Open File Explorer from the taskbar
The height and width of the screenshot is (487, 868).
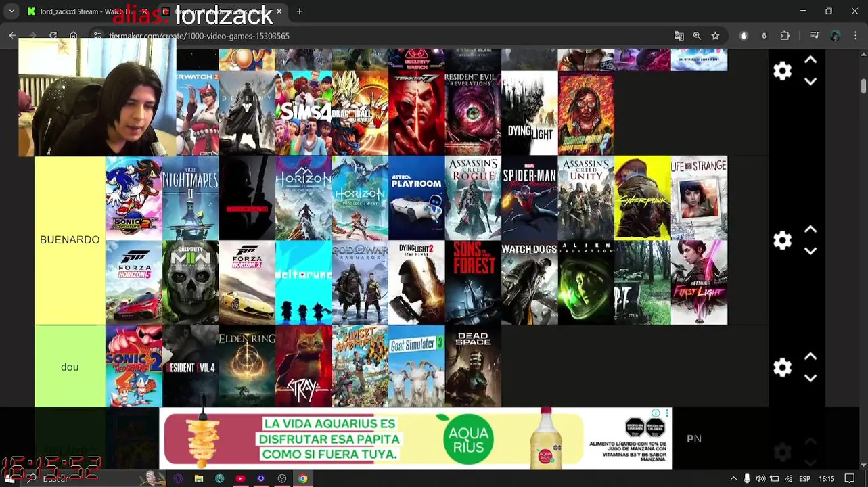[x=198, y=479]
